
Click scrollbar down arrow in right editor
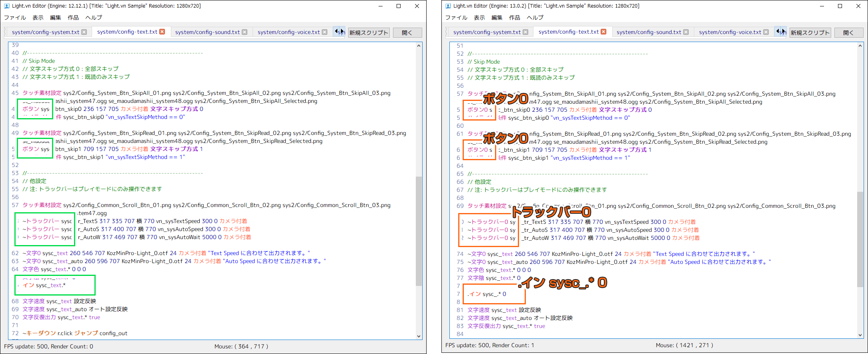(860, 335)
